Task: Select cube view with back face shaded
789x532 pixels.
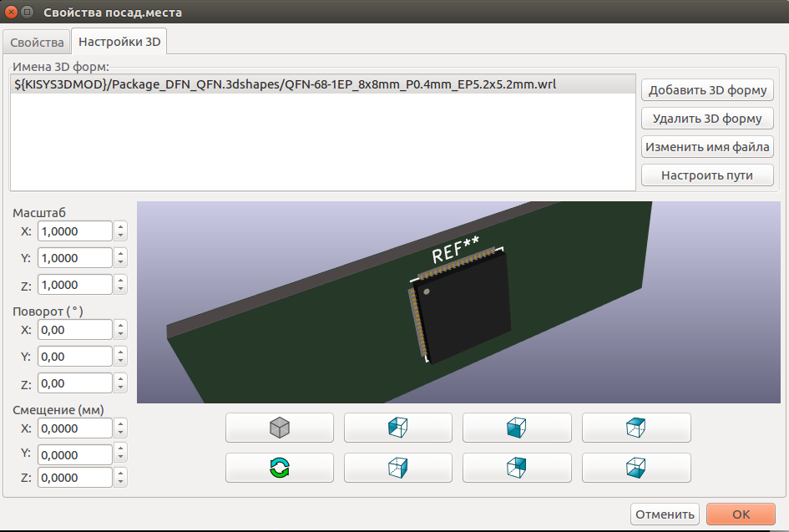Action: pyautogui.click(x=516, y=468)
